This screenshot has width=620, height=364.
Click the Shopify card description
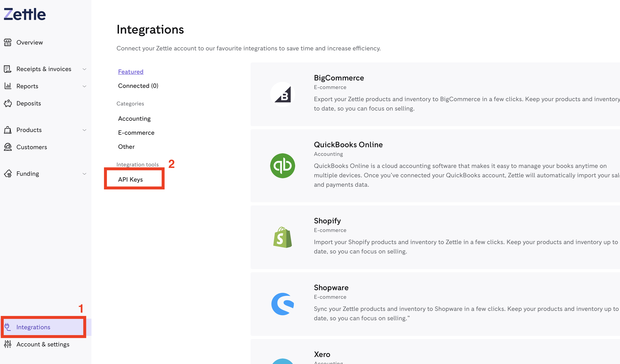(466, 246)
